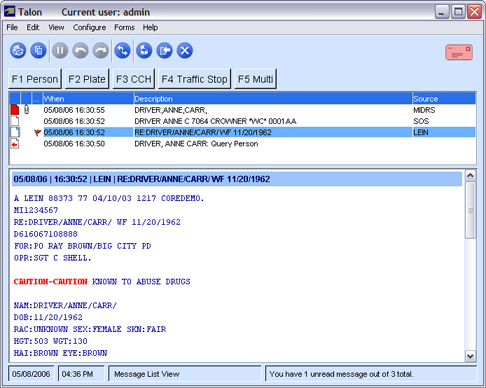Open the red envelope message indicator
The image size is (486, 388).
pyautogui.click(x=459, y=52)
